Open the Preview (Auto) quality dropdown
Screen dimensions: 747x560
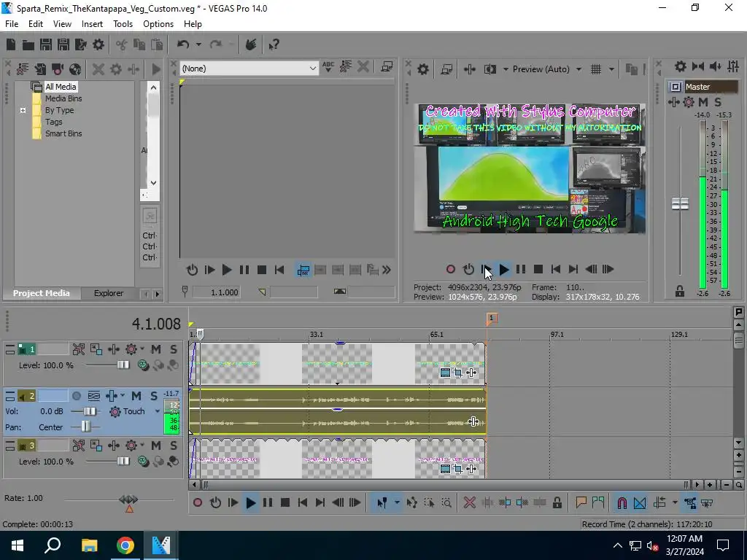click(578, 69)
